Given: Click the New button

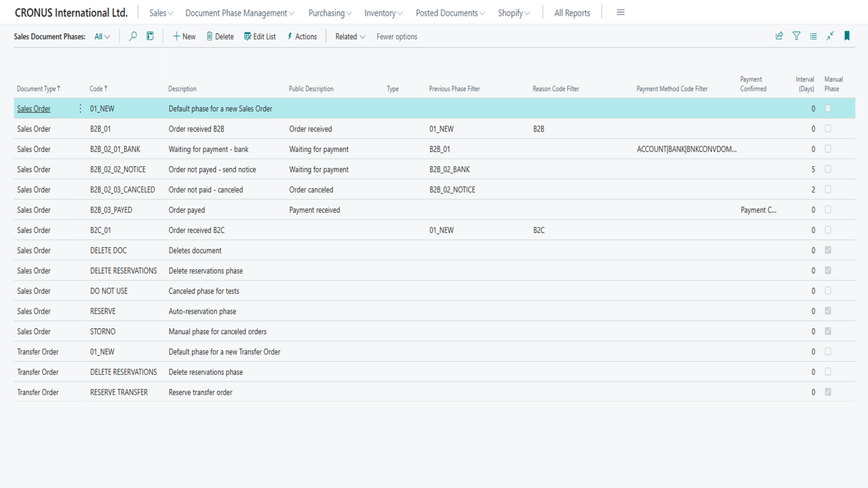Looking at the screenshot, I should click(x=184, y=37).
